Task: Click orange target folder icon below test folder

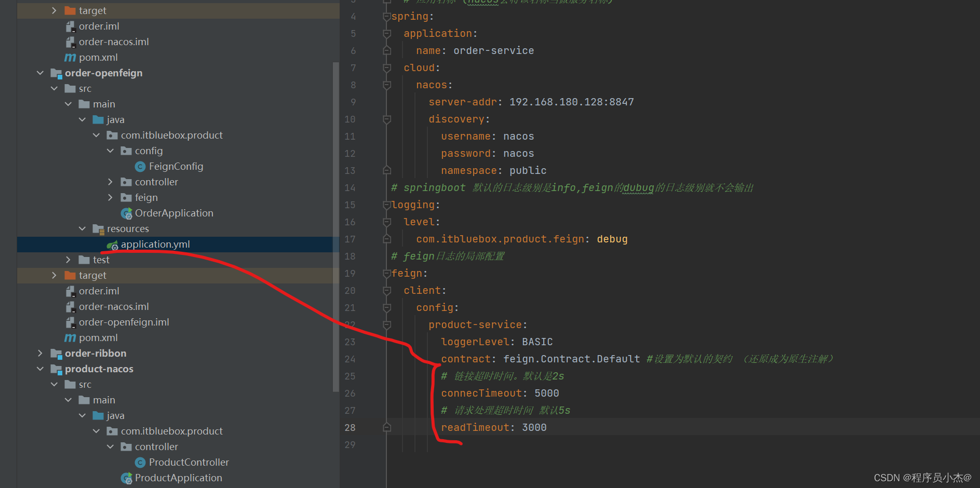Action: (70, 276)
